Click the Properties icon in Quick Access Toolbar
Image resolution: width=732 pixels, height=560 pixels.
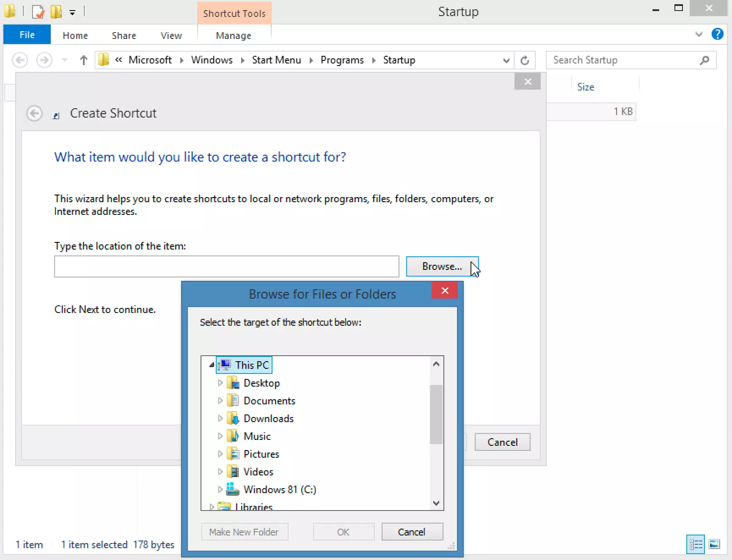point(38,12)
